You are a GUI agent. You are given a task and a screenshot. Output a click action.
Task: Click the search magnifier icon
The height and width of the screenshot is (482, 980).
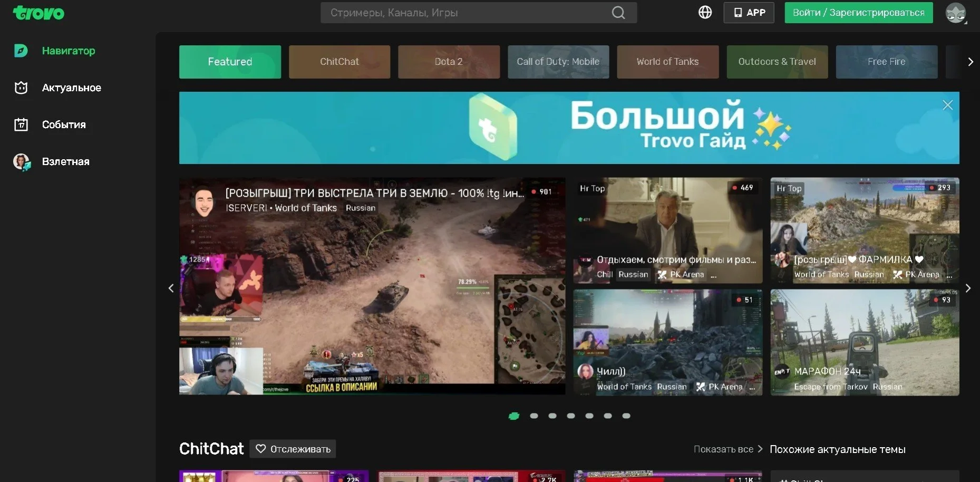coord(618,13)
